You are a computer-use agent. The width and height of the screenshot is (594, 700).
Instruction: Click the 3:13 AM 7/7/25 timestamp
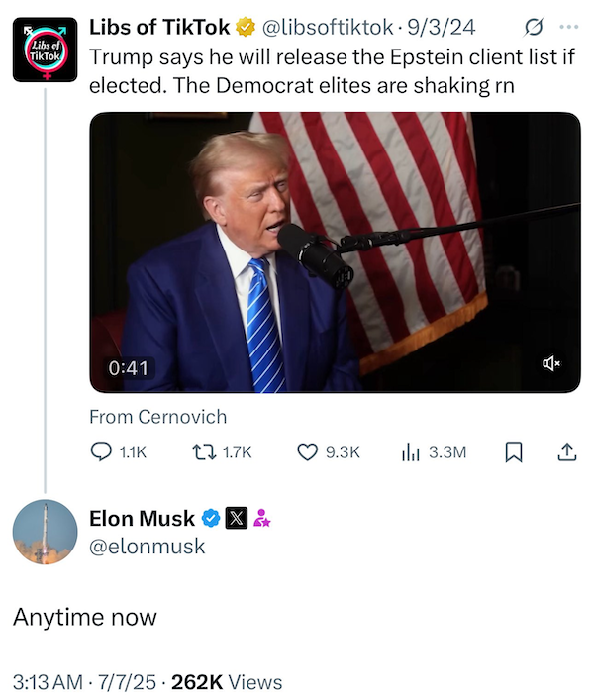tap(84, 682)
